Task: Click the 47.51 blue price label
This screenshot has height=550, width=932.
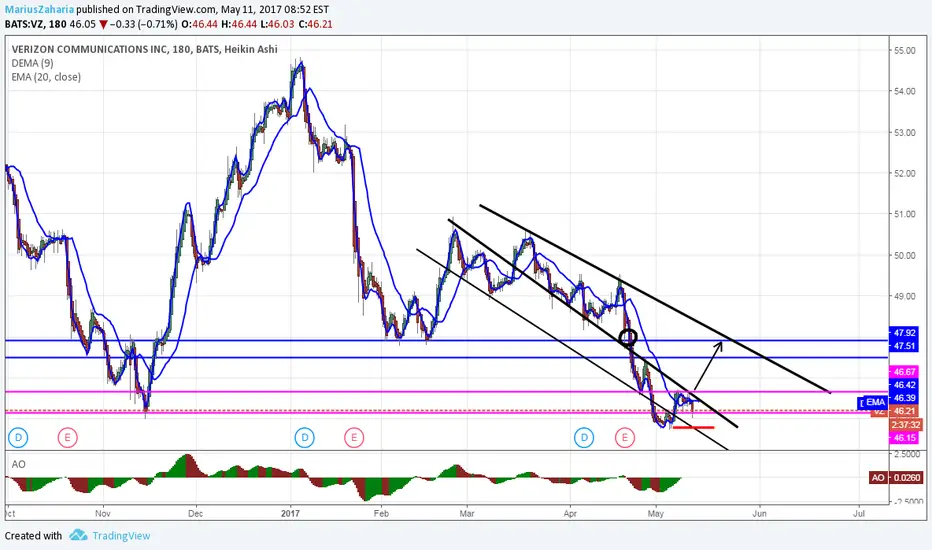Action: pyautogui.click(x=904, y=345)
